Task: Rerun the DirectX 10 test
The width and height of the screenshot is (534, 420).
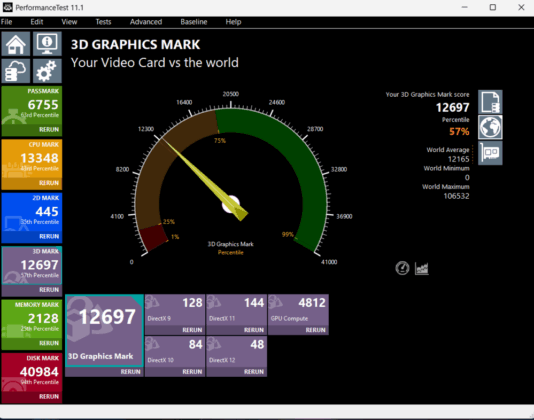Action: [192, 372]
